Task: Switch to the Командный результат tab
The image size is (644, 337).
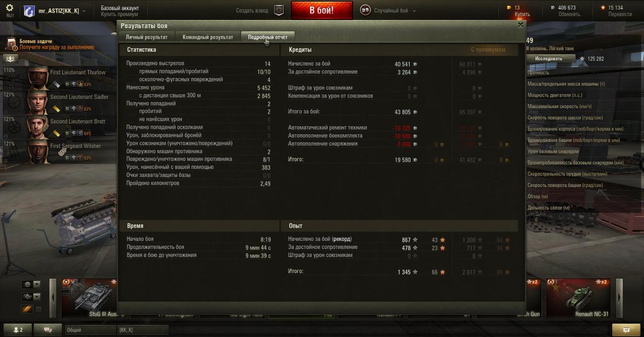Action: tap(208, 37)
